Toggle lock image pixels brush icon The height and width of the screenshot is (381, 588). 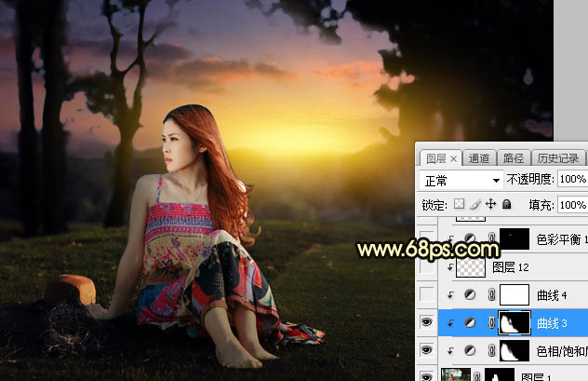475,204
